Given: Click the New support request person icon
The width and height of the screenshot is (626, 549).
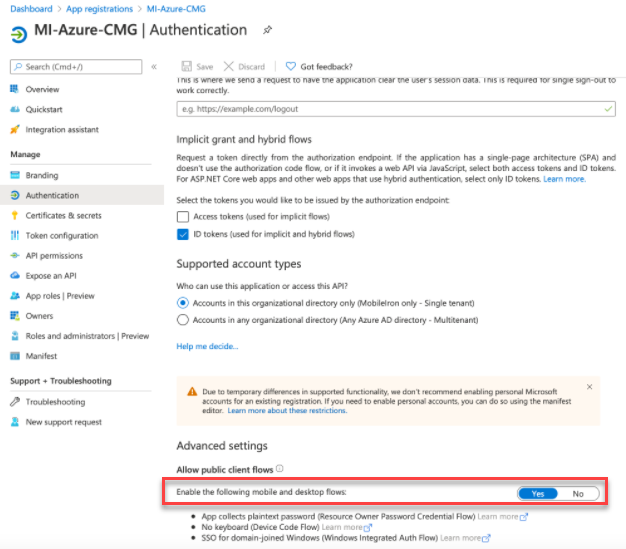Looking at the screenshot, I should pos(15,422).
